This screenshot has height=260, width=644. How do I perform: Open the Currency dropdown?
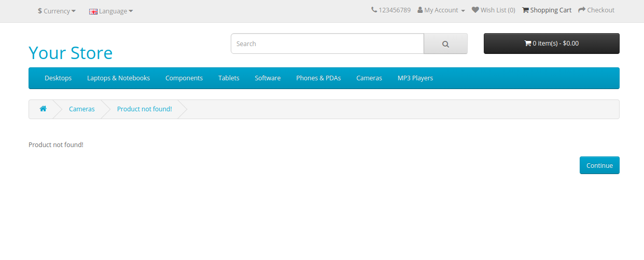(57, 11)
